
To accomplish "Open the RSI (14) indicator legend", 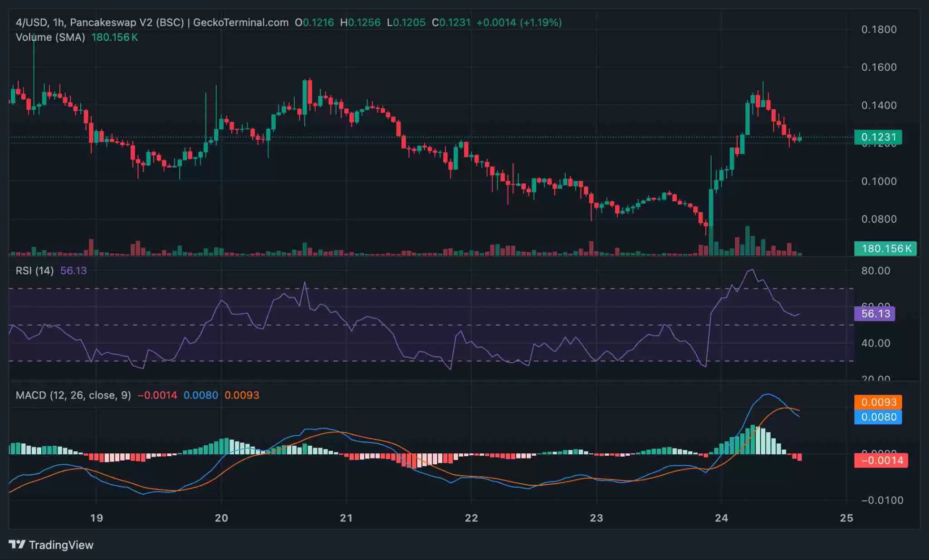I will (34, 271).
